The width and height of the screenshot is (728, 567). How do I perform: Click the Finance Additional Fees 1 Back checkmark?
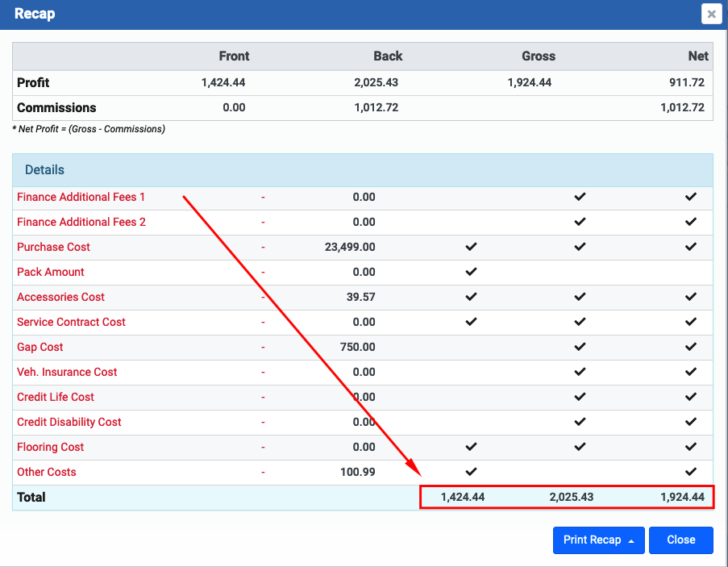(x=580, y=197)
